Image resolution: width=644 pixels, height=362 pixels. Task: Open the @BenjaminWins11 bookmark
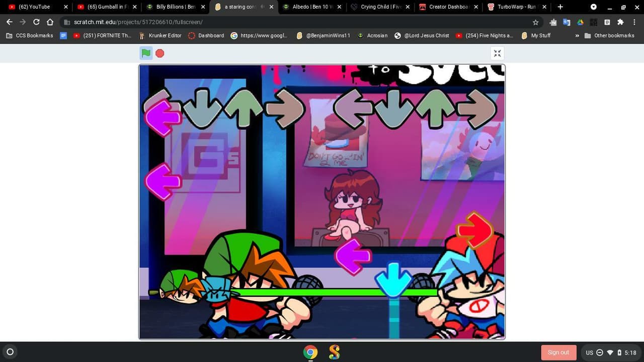tap(323, 36)
